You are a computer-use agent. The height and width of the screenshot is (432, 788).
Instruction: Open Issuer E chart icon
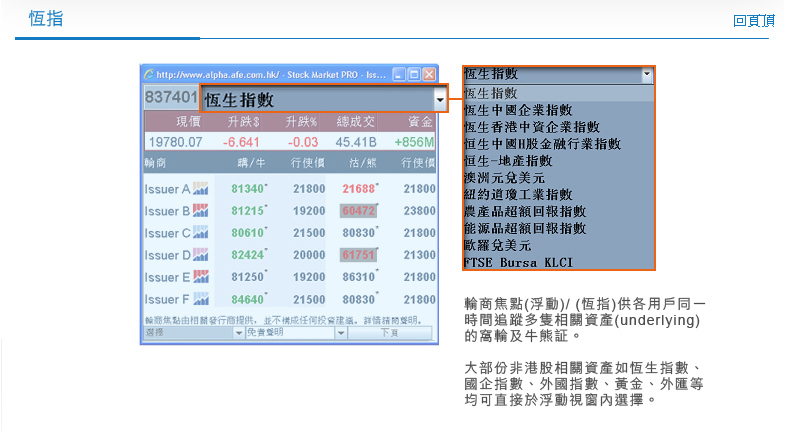[201, 277]
